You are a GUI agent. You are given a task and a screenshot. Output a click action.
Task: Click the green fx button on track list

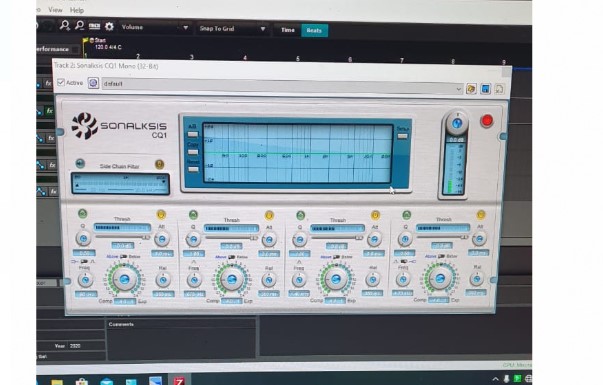49,111
